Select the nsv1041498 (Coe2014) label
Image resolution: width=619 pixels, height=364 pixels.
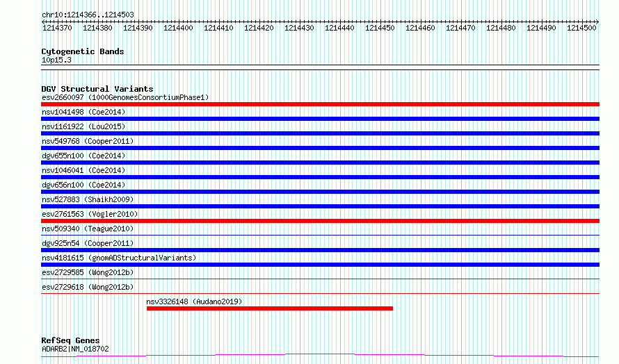click(83, 112)
